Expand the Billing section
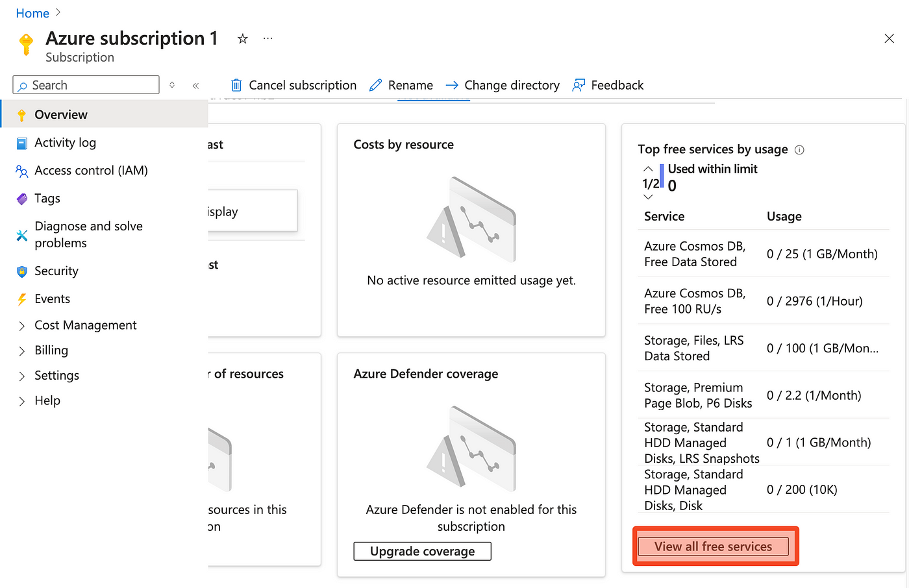Screen dimensions: 909x588 tap(21, 351)
